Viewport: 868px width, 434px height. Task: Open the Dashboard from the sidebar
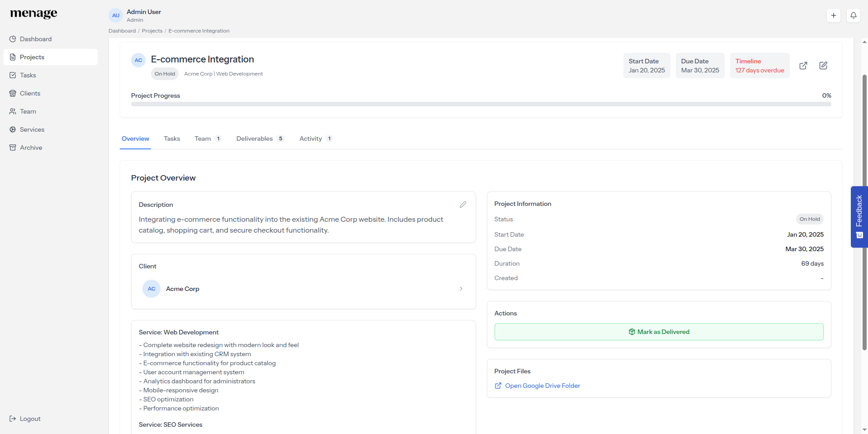(x=36, y=39)
